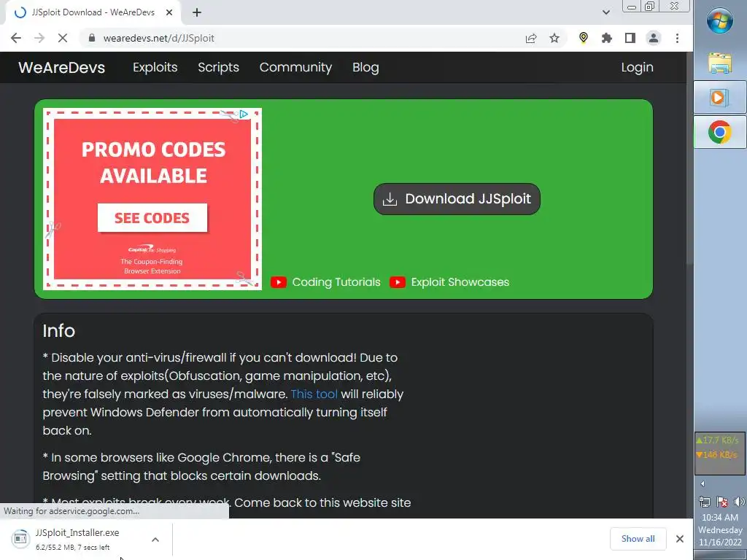Open the JJSploit_Installer.exe download item
This screenshot has width=747, height=560.
coord(76,539)
